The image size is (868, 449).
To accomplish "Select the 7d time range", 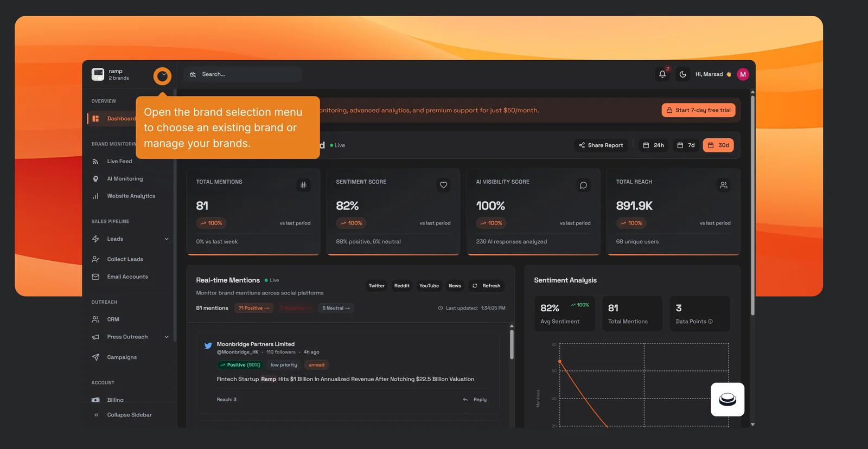I will click(686, 145).
